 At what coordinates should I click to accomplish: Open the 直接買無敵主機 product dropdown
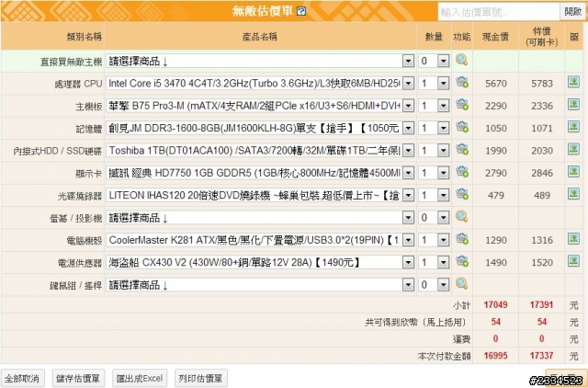260,61
